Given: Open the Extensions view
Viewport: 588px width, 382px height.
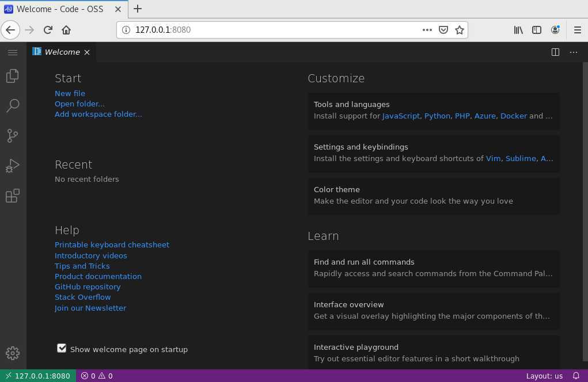Looking at the screenshot, I should point(13,196).
